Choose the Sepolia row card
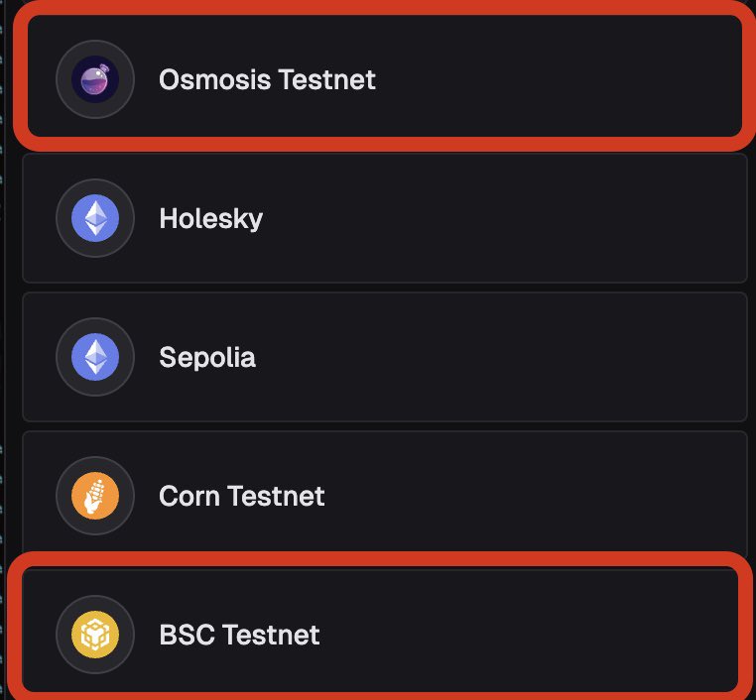This screenshot has width=756, height=700. (x=385, y=357)
